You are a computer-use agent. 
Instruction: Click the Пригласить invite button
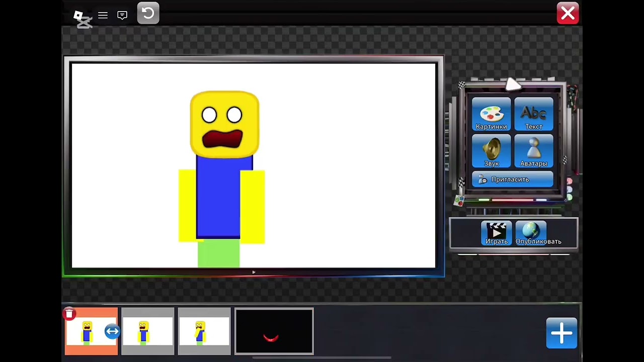click(x=512, y=179)
